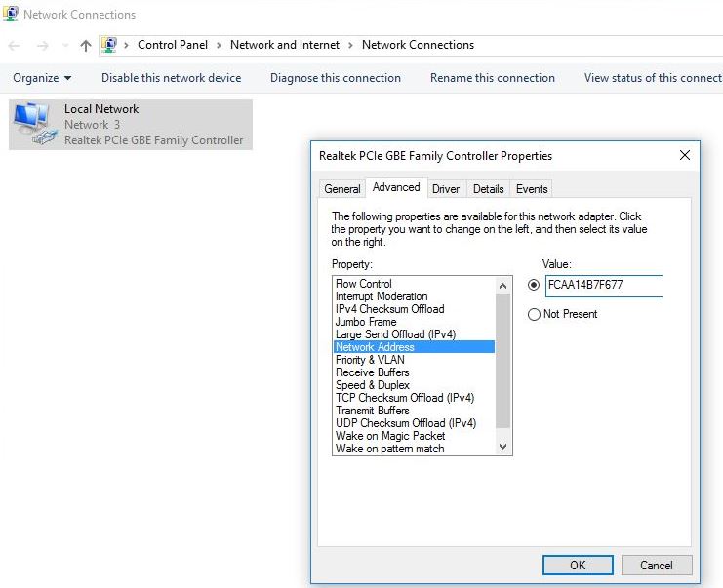Select the Value radio button
The height and width of the screenshot is (588, 723).
click(533, 286)
